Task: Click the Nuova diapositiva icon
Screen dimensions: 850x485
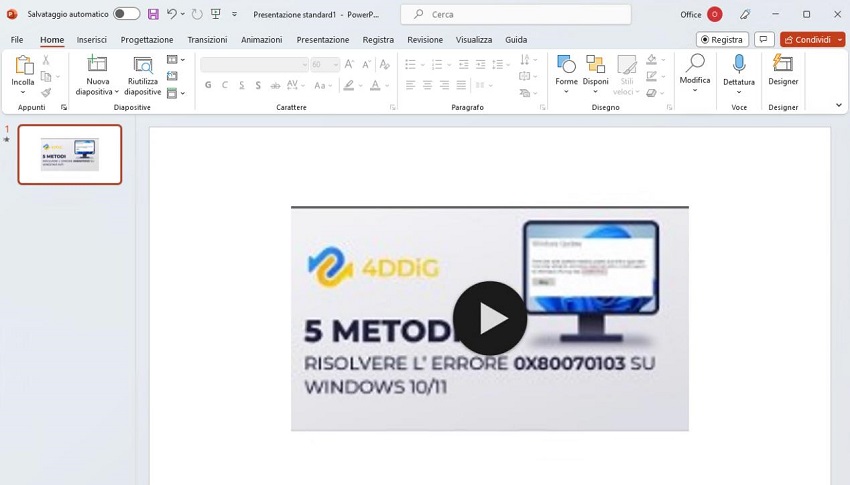Action: tap(97, 64)
